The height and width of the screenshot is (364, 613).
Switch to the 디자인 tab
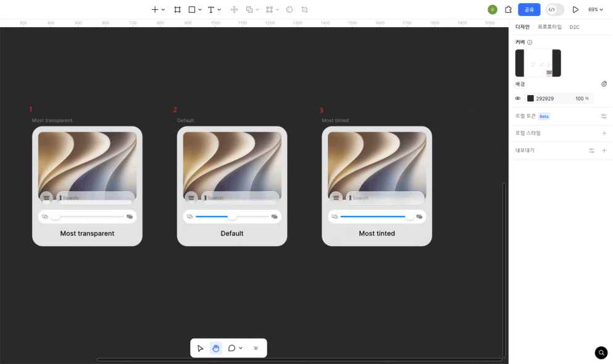pos(522,27)
